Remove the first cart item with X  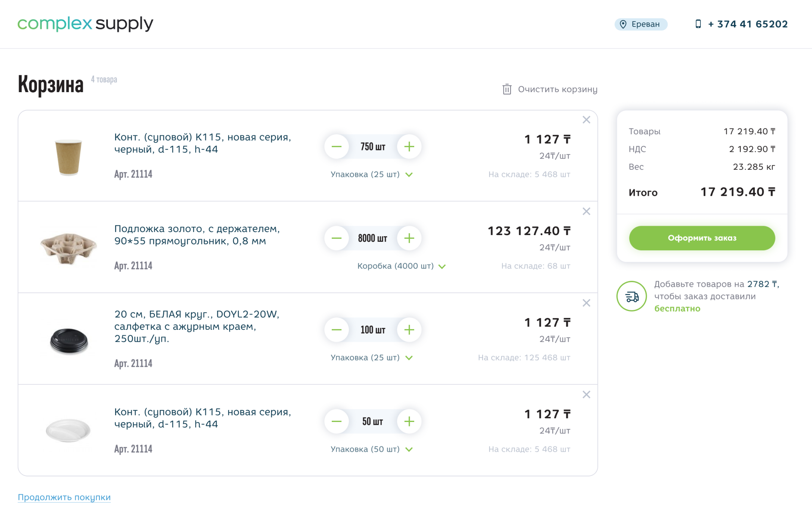point(586,120)
